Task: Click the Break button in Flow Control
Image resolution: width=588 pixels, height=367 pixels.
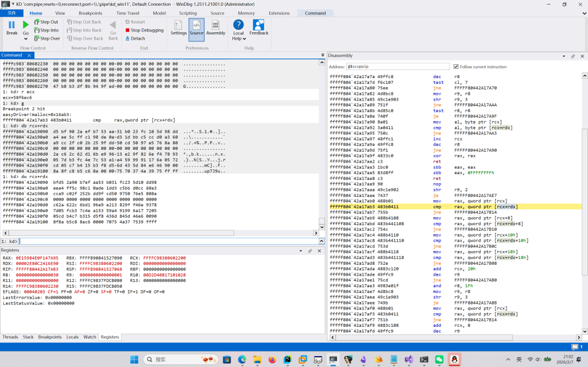Action: (x=11, y=28)
